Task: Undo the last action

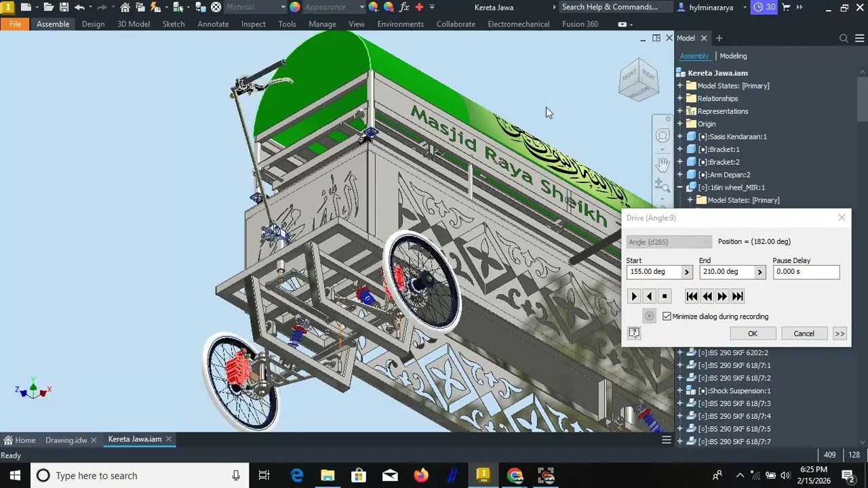Action: 79,7
